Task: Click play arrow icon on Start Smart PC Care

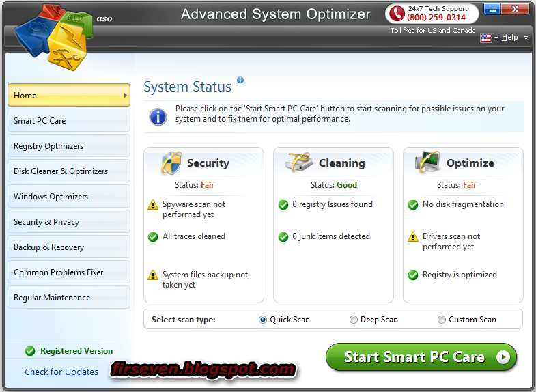Action: click(x=503, y=357)
